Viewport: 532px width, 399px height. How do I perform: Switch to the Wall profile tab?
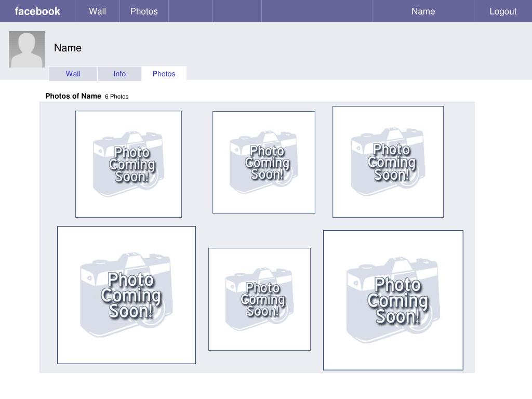[x=73, y=74]
